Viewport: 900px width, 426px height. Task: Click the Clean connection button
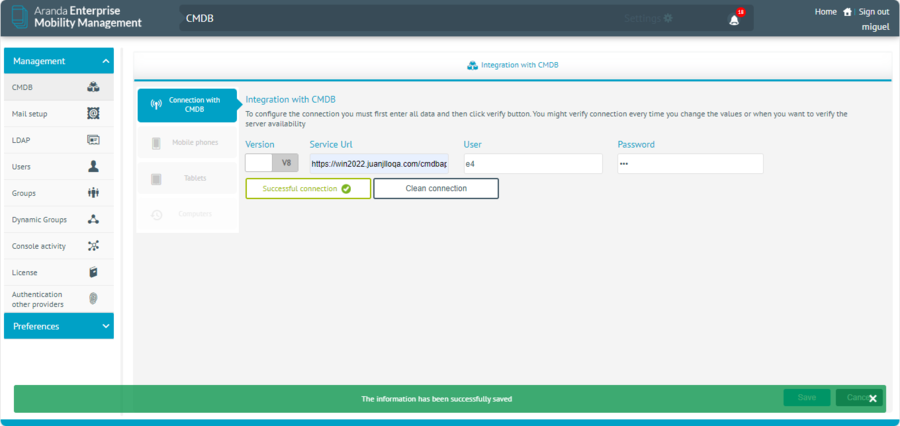[436, 188]
